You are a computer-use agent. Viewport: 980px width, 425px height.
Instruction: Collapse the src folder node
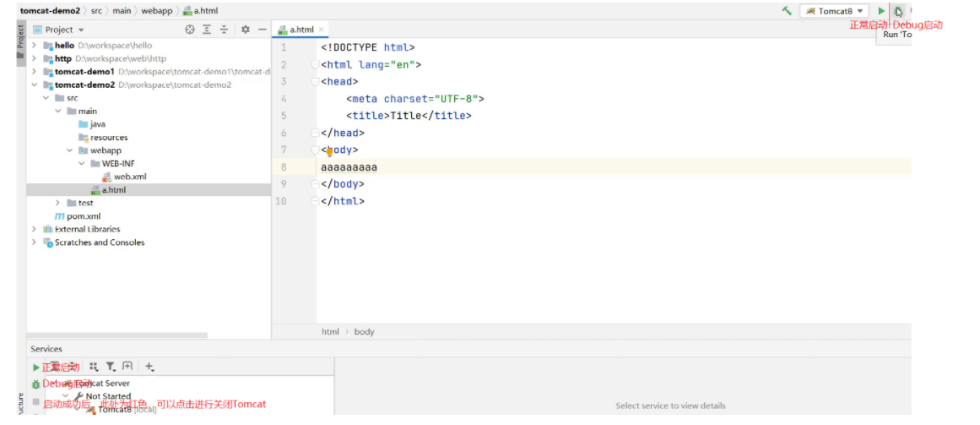point(46,98)
